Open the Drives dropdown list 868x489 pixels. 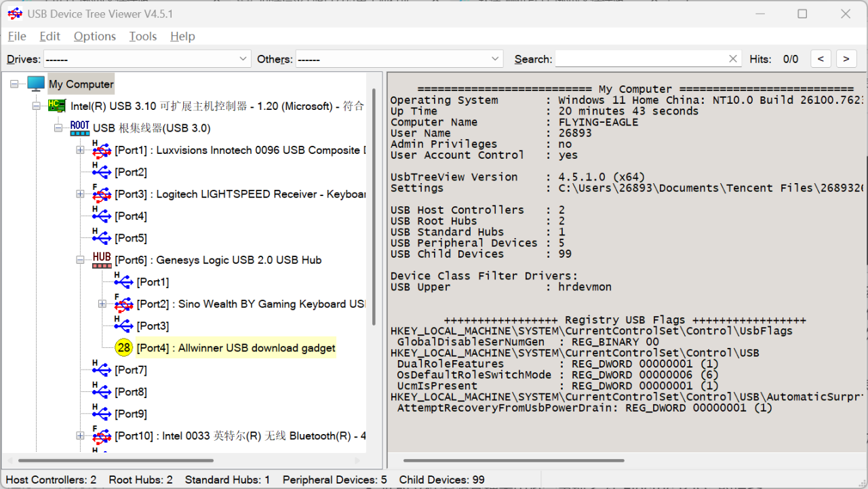[x=243, y=58]
